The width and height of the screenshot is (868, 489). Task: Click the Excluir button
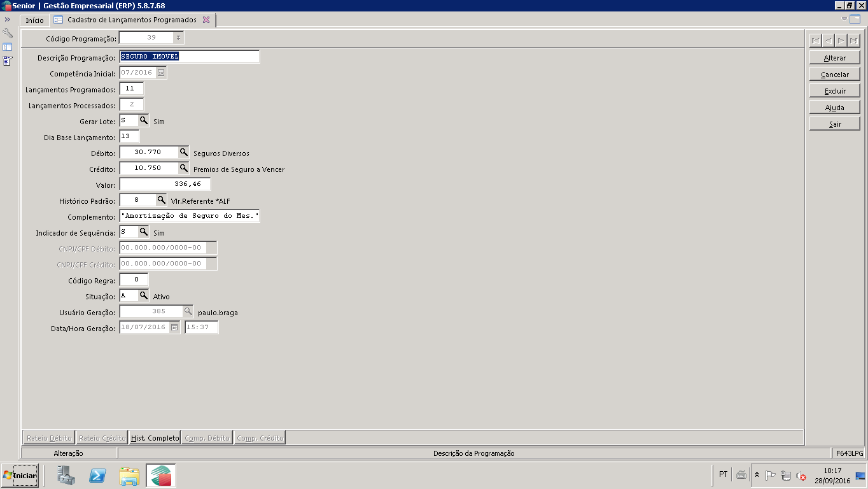point(835,91)
